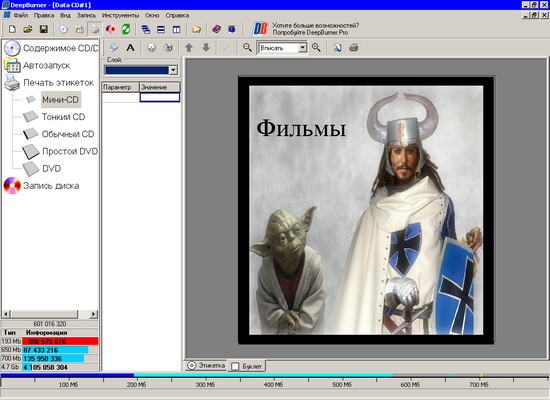
Task: Click the empty value input cell
Action: point(160,97)
